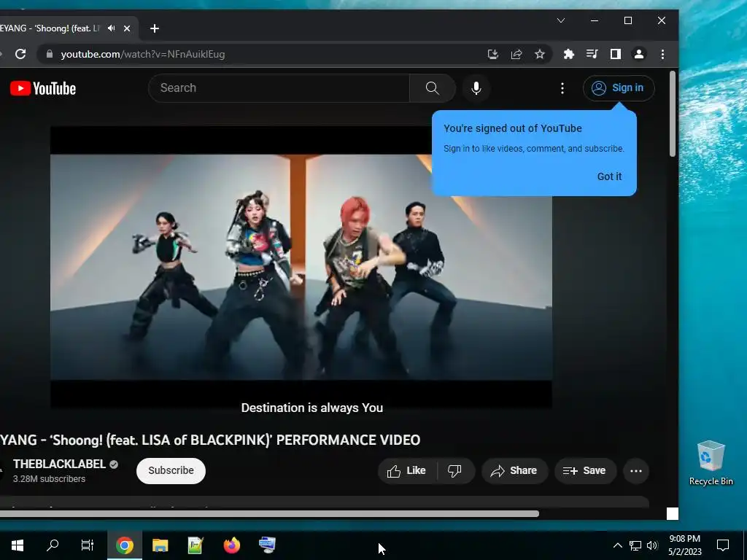Dismiss popup with Got it
The height and width of the screenshot is (560, 747).
click(609, 176)
